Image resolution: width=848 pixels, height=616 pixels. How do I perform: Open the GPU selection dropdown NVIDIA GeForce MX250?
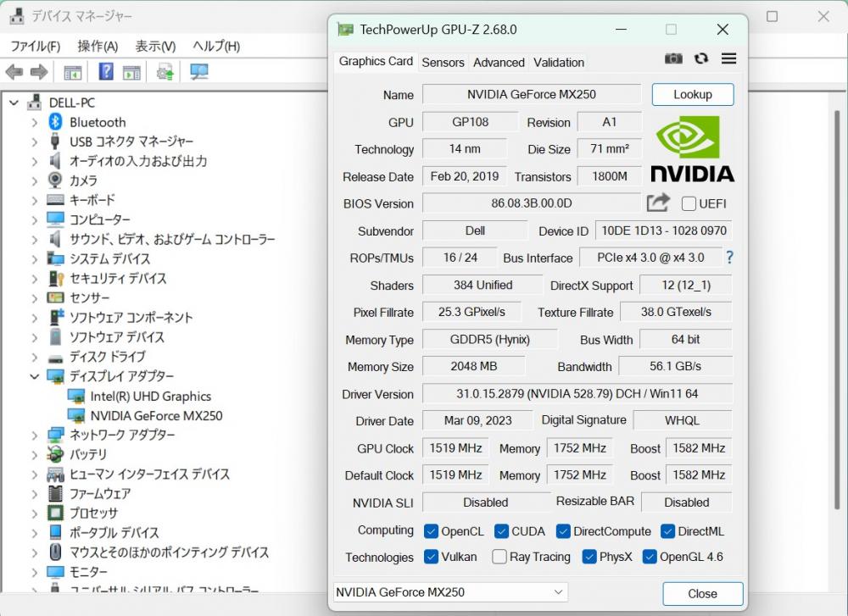click(x=450, y=592)
